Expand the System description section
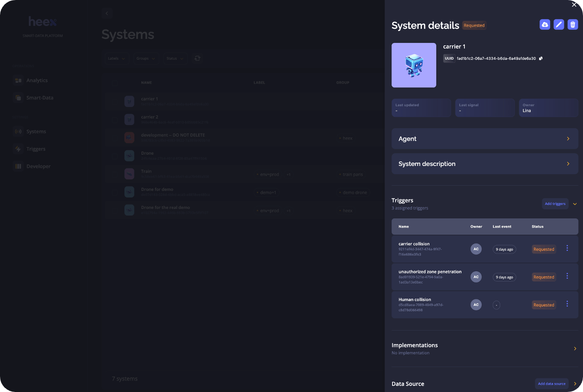The width and height of the screenshot is (583, 392). (x=485, y=164)
